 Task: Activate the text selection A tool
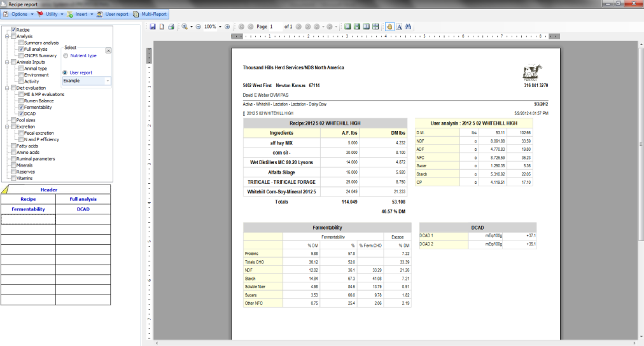pyautogui.click(x=399, y=27)
